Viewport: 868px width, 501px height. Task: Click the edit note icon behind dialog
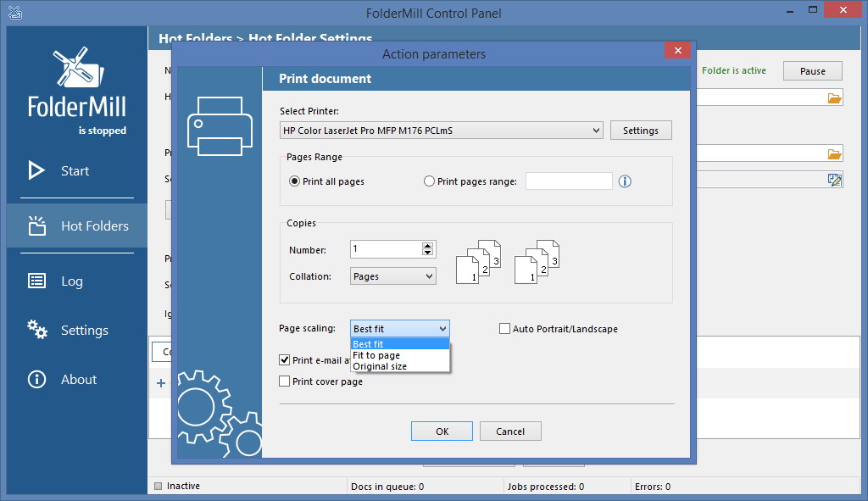834,180
